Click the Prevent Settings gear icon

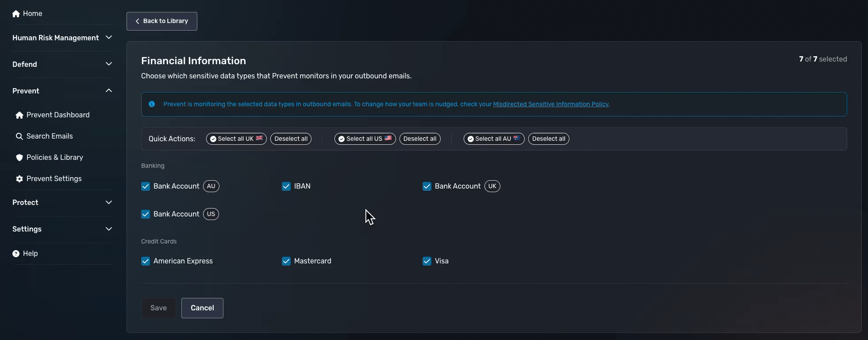tap(19, 179)
